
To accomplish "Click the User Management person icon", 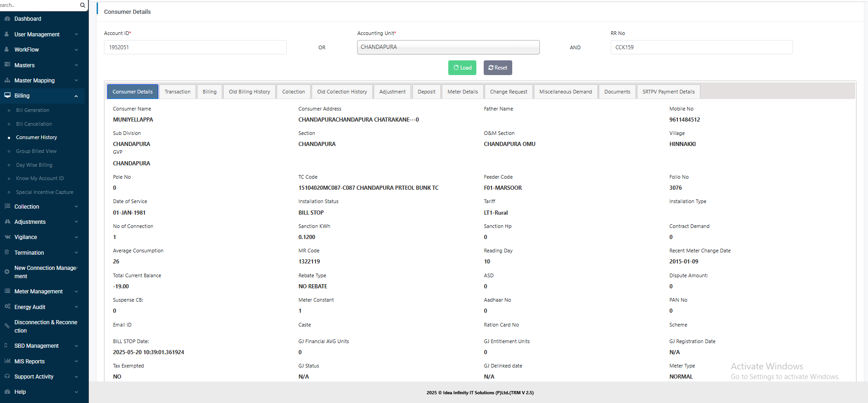I will [x=7, y=35].
